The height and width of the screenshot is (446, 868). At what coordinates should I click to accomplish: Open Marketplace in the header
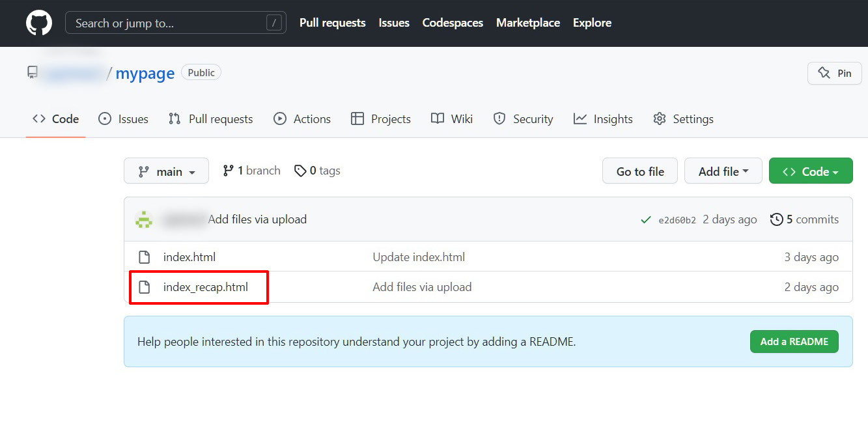click(x=528, y=23)
